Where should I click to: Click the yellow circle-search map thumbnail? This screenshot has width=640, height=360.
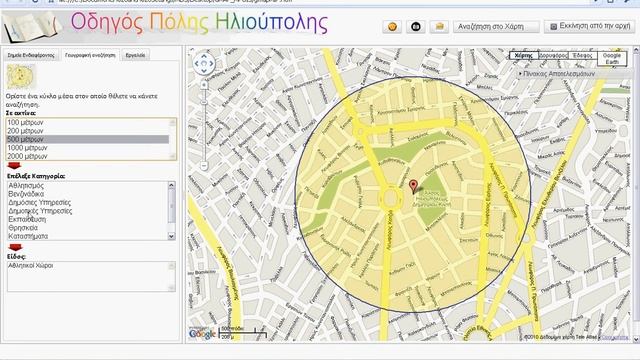tap(21, 77)
